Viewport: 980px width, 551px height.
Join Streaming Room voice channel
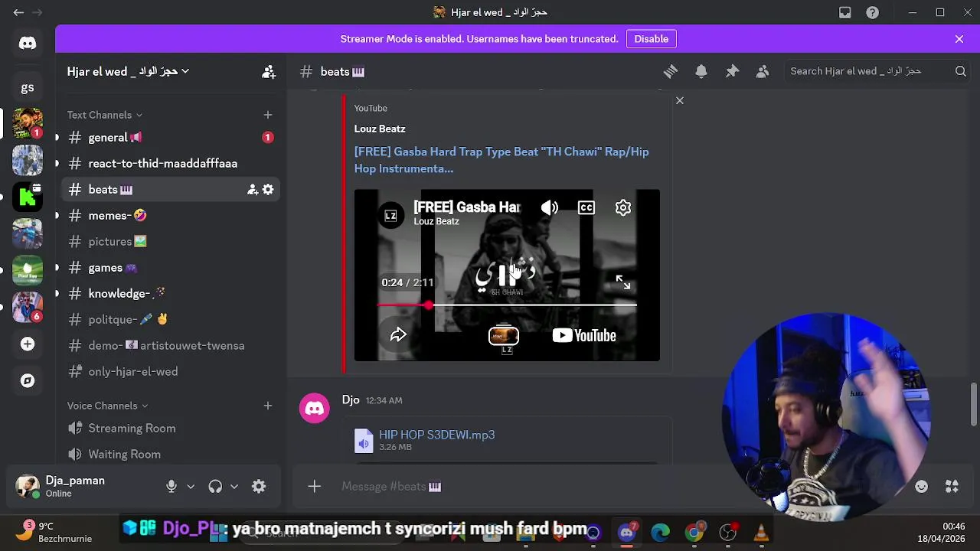point(170,429)
